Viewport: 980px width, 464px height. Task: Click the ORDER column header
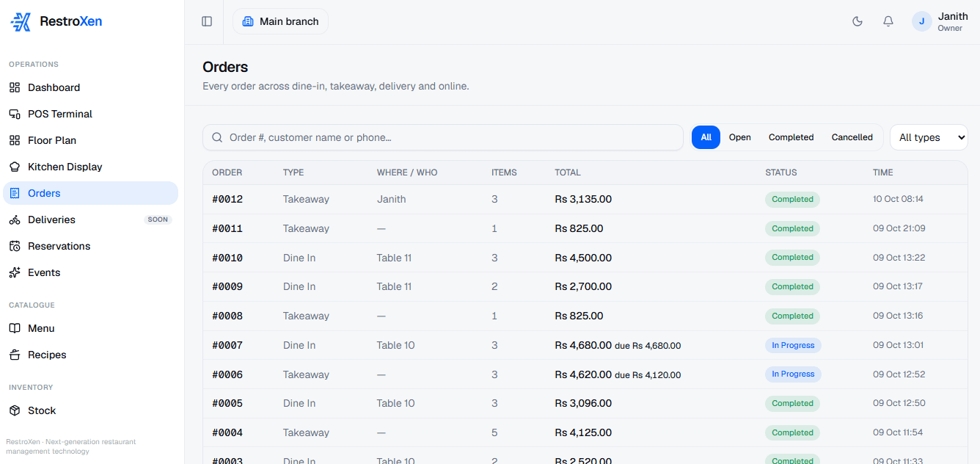(x=227, y=173)
